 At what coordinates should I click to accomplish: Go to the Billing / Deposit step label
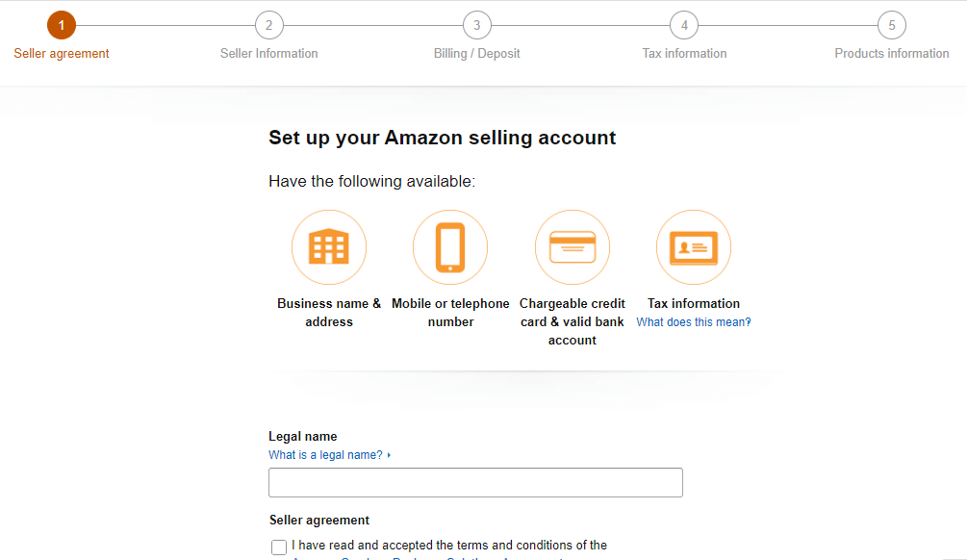tap(477, 54)
